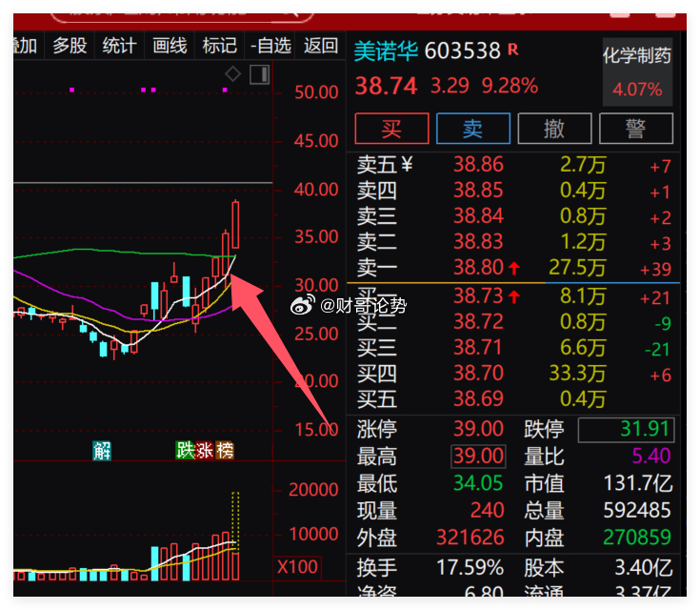Click the change percent 9.28%

pos(510,86)
